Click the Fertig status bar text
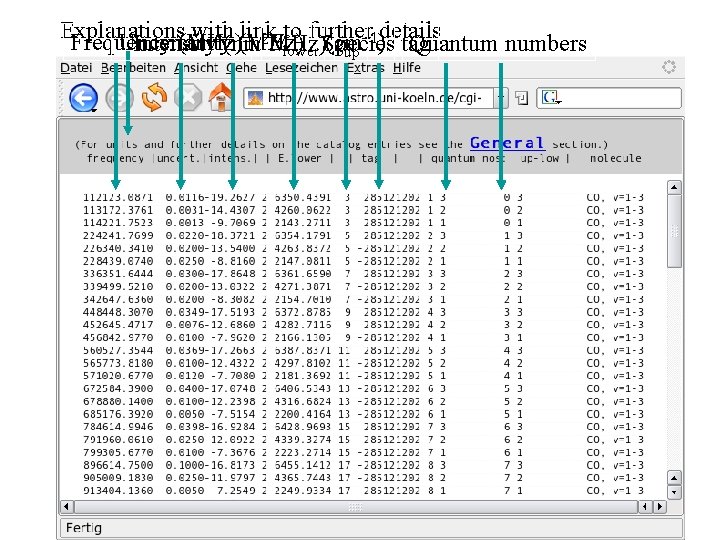The image size is (720, 540). pyautogui.click(x=84, y=528)
